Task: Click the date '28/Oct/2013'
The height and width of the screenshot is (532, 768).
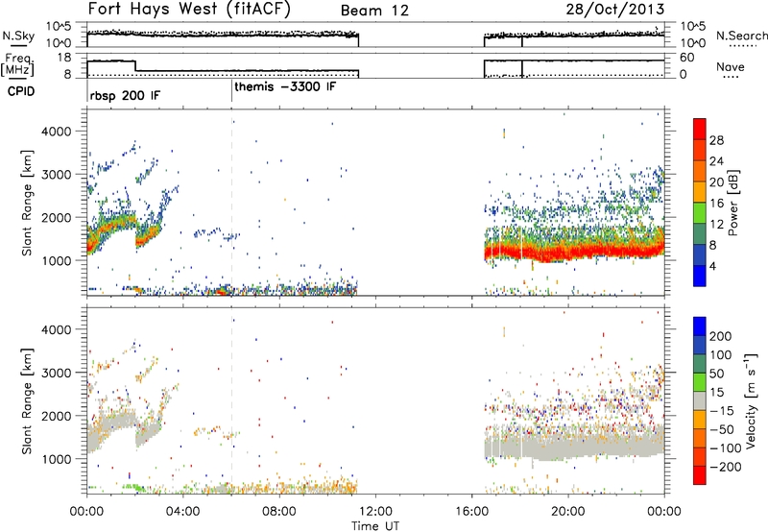Action: [x=615, y=10]
